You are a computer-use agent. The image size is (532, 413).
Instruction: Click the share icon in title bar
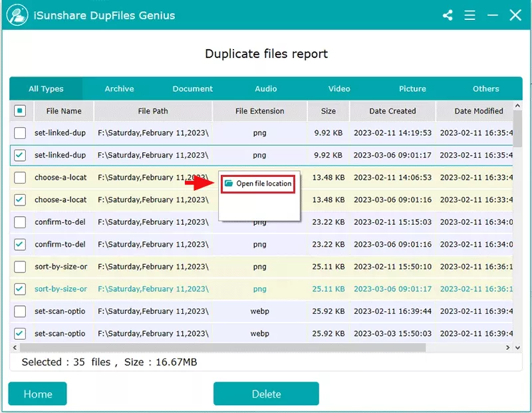click(448, 15)
